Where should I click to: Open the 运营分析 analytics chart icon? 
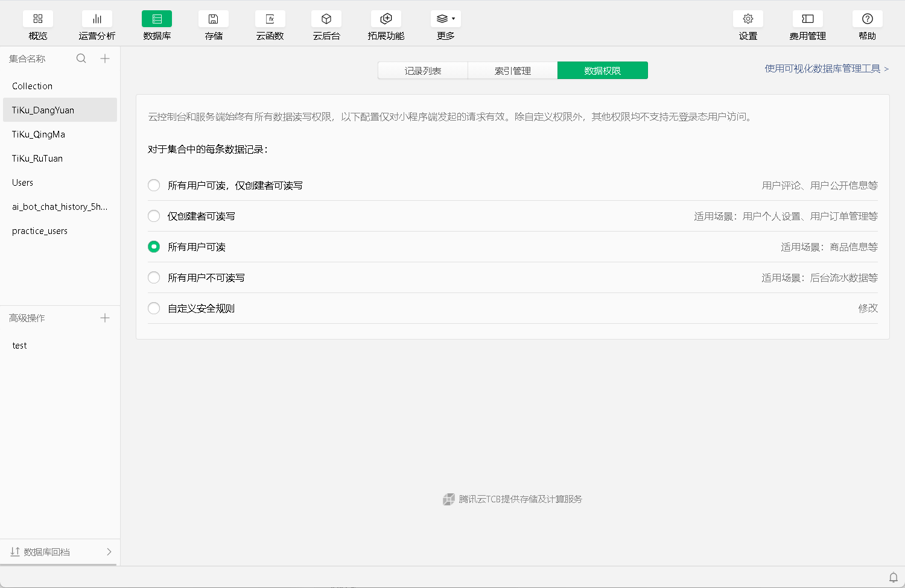(x=97, y=19)
